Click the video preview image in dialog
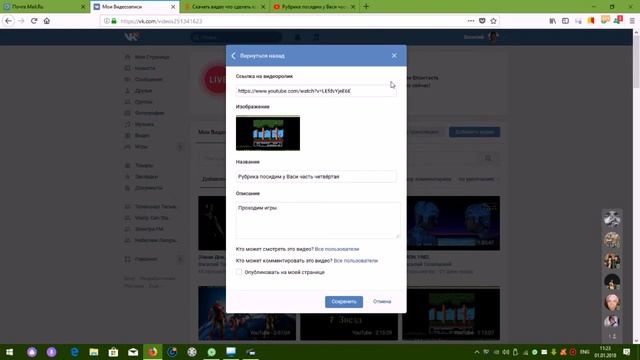 pos(268,133)
